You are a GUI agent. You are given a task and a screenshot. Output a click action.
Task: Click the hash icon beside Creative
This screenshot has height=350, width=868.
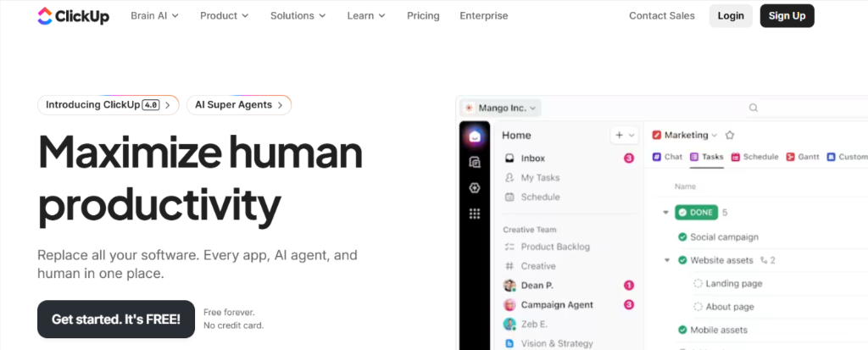(509, 266)
